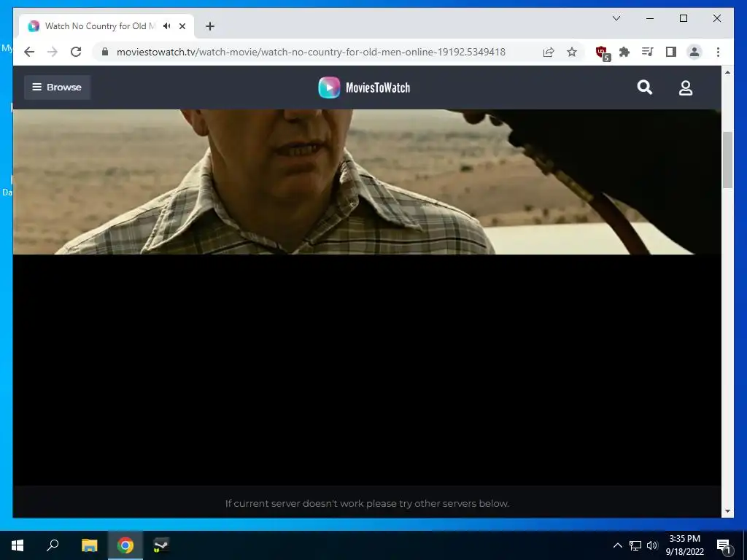Image resolution: width=747 pixels, height=560 pixels.
Task: Click the browser forward arrow
Action: click(x=53, y=52)
